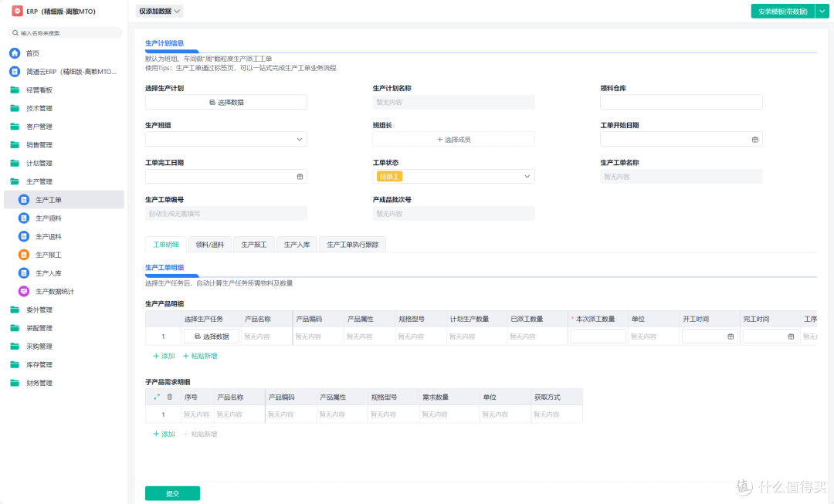The image size is (834, 504).
Task: Click the 工单完工日期 date field
Action: click(x=226, y=177)
